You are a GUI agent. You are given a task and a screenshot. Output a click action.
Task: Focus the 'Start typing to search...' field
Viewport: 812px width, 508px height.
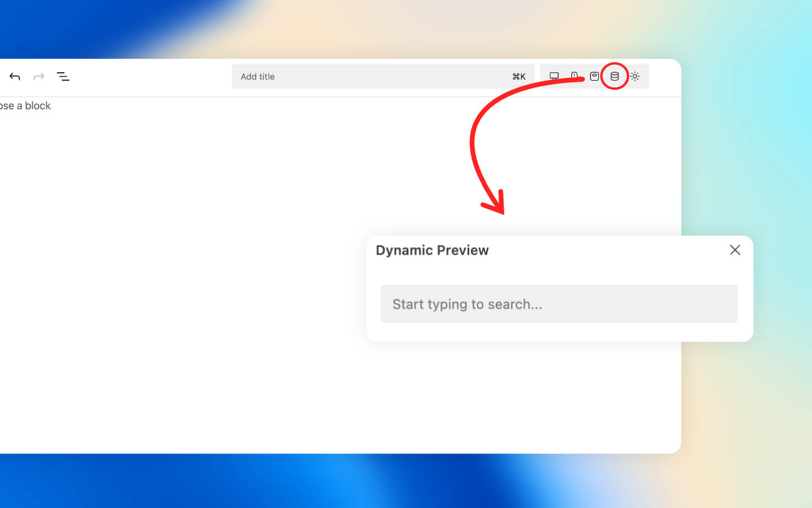click(558, 304)
